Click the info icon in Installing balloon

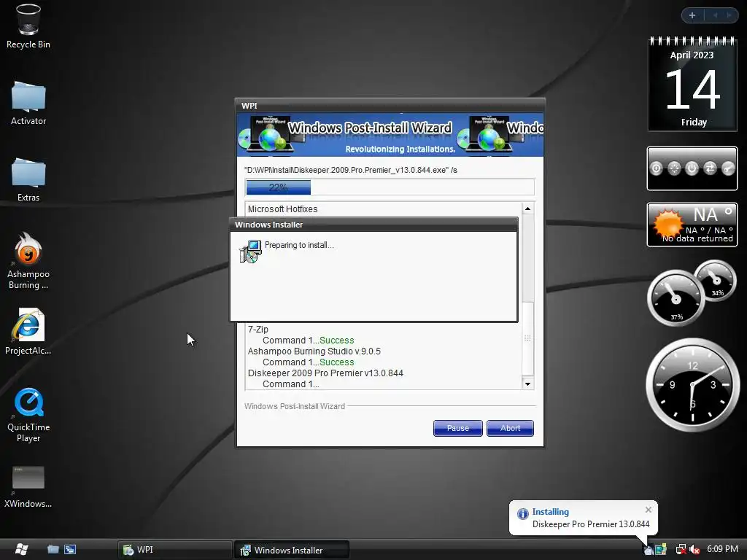click(522, 513)
